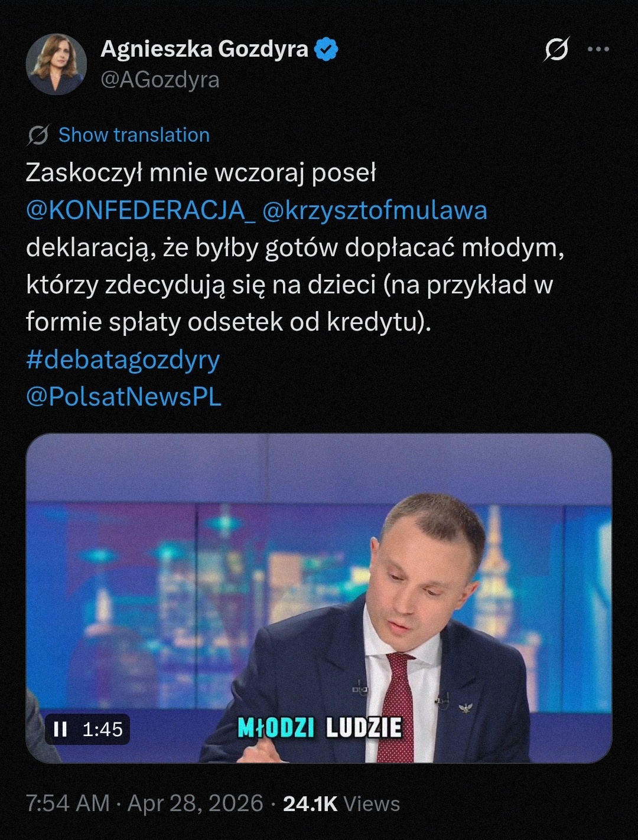Open the Agnieszka Gozdyra display name
Viewport: 638px width, 840px height.
(204, 49)
